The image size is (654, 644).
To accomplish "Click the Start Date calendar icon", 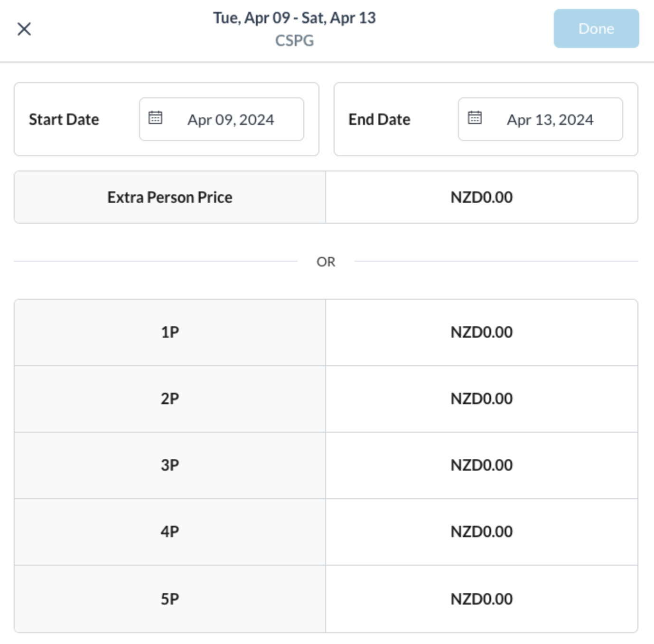I will 155,117.
